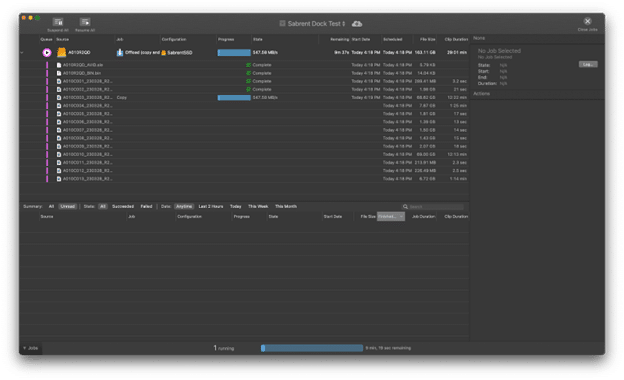The height and width of the screenshot is (380, 624).
Task: Click the blue Offload job type icon
Action: [120, 52]
